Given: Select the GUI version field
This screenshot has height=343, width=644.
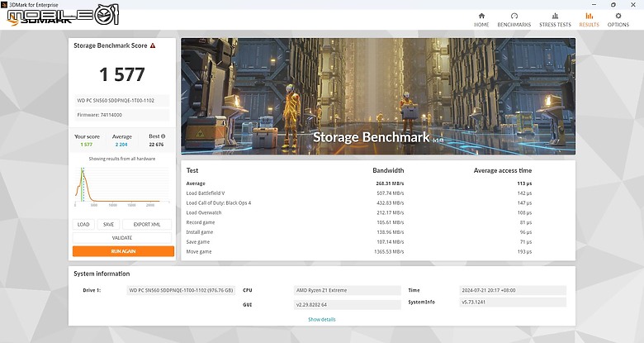Looking at the screenshot, I should click(348, 305).
